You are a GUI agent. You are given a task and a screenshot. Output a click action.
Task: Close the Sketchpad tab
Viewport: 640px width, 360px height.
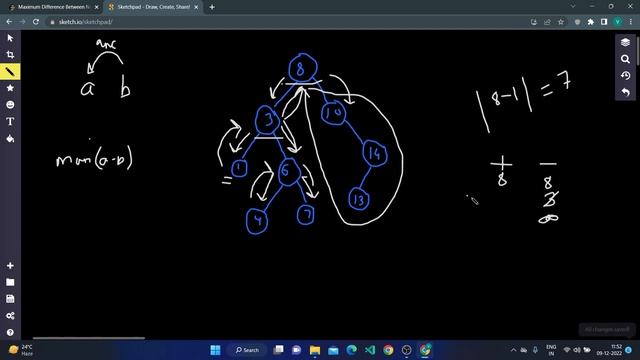196,7
